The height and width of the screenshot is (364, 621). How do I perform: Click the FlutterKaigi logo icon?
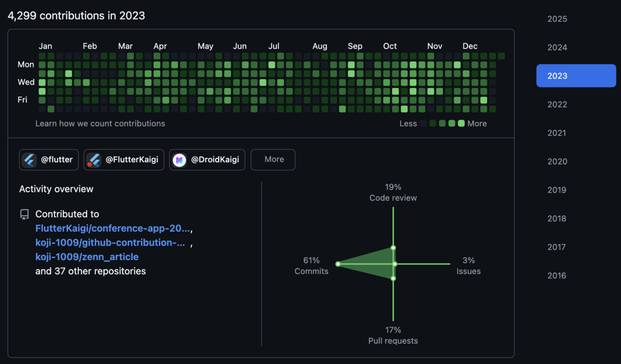click(x=94, y=160)
